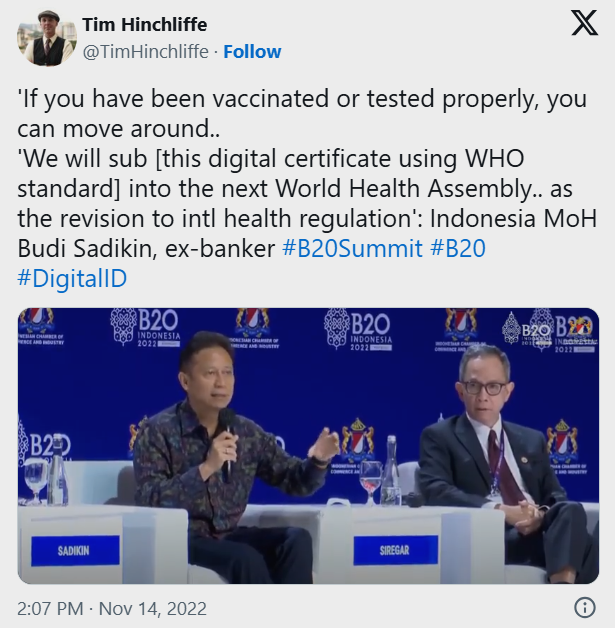Click the water bottle at the left edge of the video
The height and width of the screenshot is (628, 615).
pos(57,469)
